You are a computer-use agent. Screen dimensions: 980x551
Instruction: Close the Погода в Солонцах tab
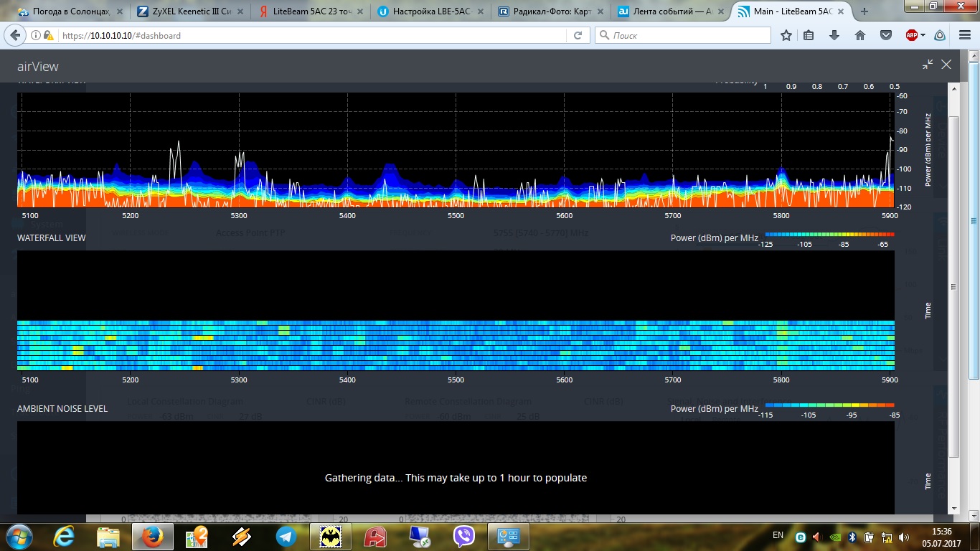click(118, 11)
